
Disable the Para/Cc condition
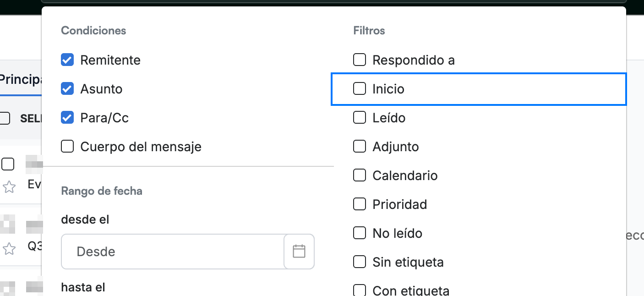(x=67, y=118)
